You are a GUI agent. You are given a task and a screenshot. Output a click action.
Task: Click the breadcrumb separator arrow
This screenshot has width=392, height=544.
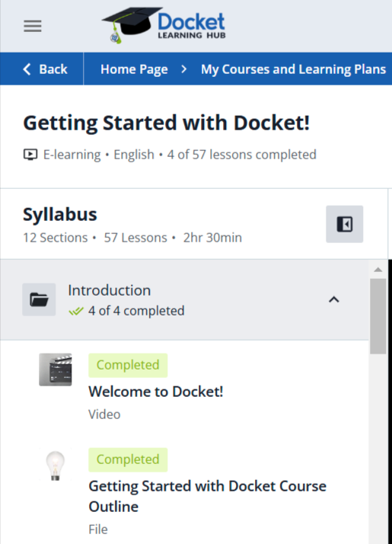[184, 69]
